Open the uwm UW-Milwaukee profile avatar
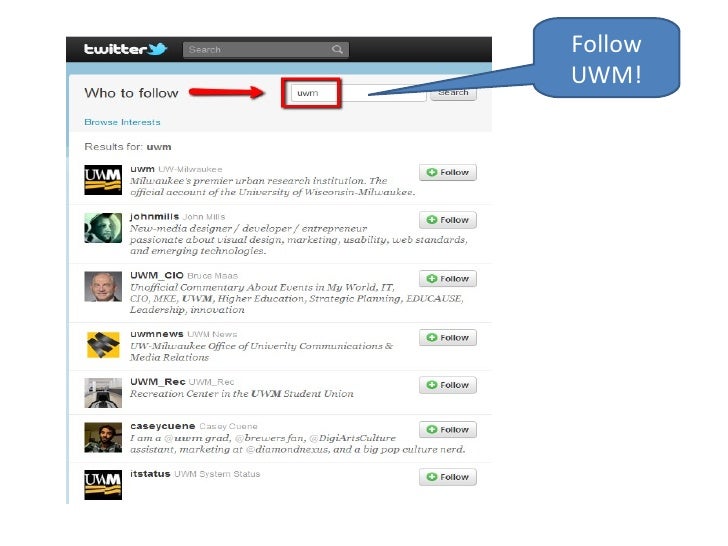Viewport: 728px width, 546px height. tap(103, 180)
